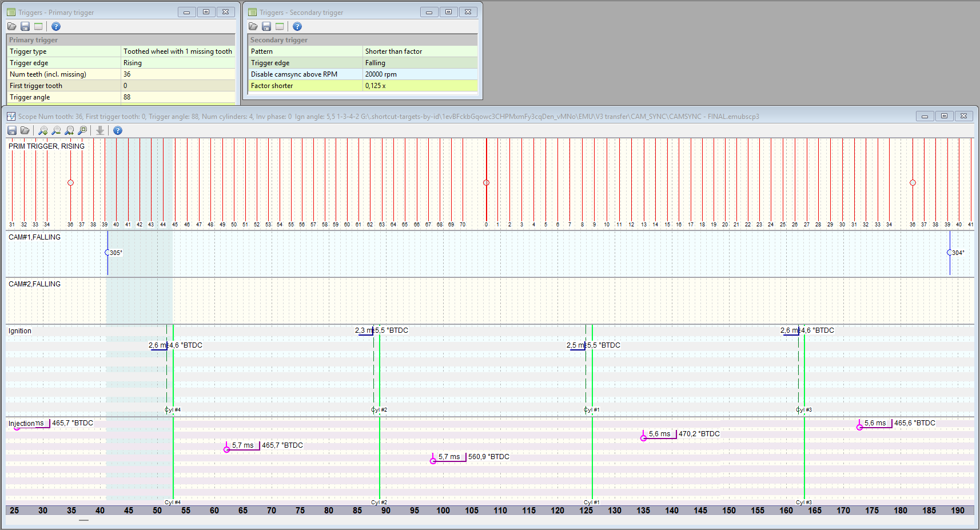Save the Primary trigger settings
This screenshot has height=530, width=980.
(x=25, y=26)
